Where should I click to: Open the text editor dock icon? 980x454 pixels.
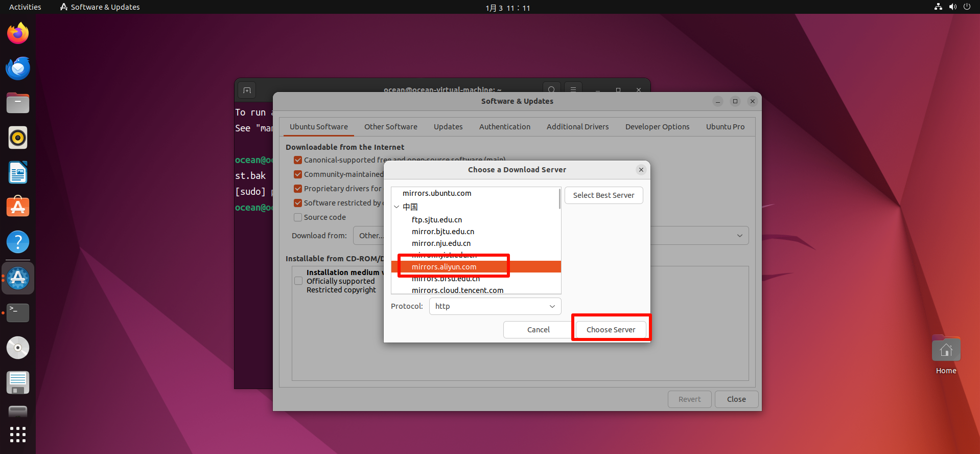pos(18,382)
